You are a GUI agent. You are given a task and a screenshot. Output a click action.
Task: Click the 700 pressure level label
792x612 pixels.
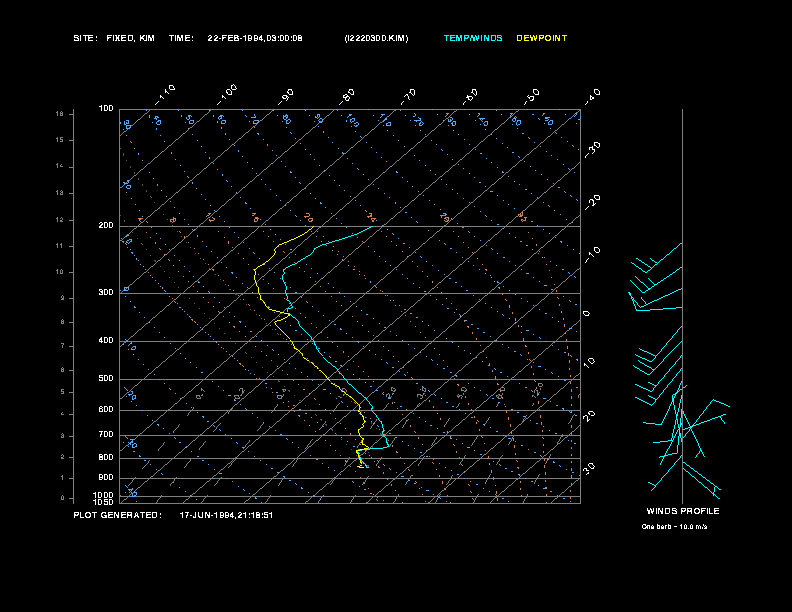tap(106, 434)
